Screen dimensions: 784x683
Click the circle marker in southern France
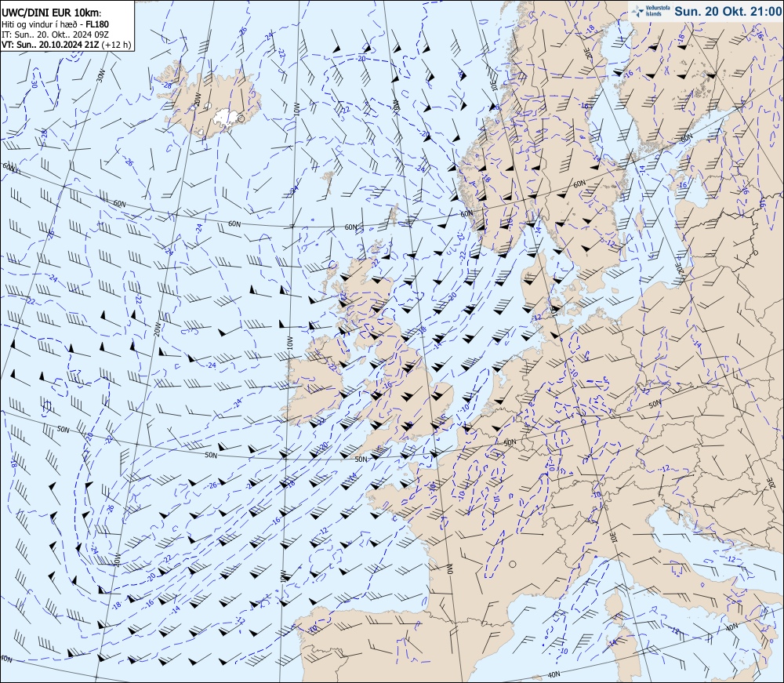coord(513,565)
